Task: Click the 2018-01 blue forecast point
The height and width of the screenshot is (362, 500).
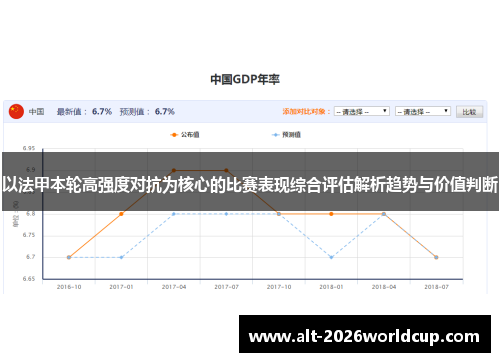Action: point(331,257)
